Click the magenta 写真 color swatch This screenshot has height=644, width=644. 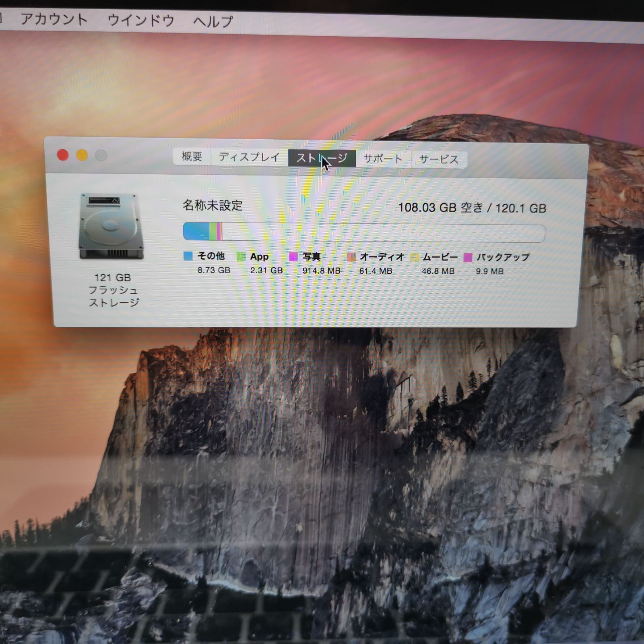293,257
